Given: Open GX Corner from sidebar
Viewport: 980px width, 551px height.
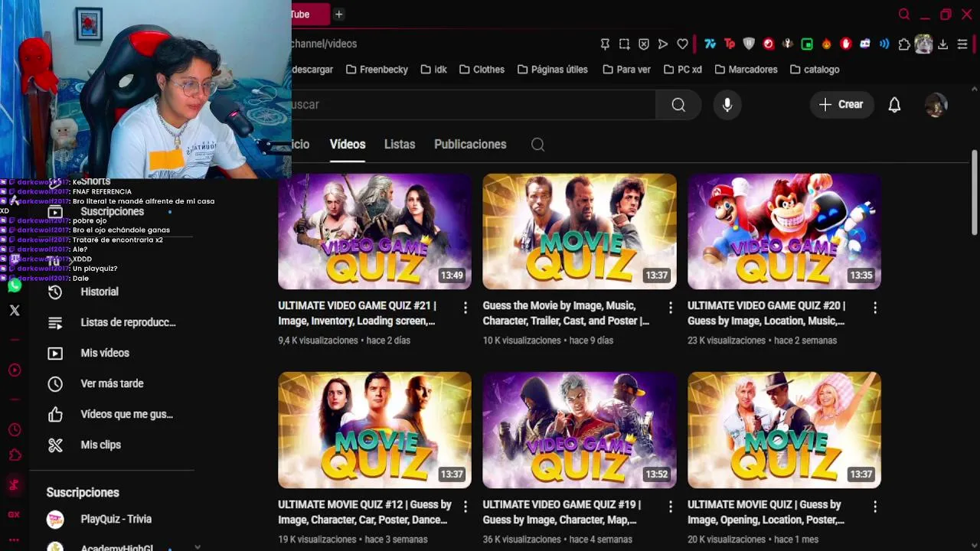Looking at the screenshot, I should pyautogui.click(x=14, y=514).
